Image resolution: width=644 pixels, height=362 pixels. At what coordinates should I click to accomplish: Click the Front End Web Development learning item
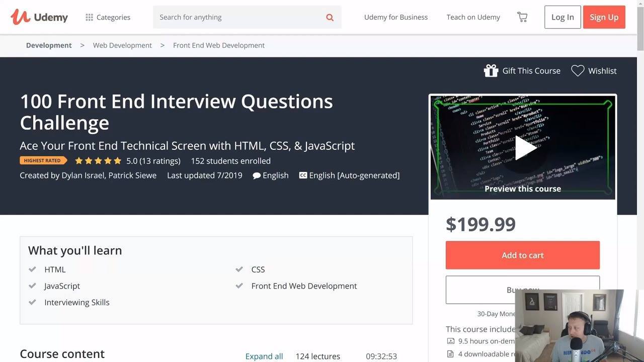click(x=304, y=286)
